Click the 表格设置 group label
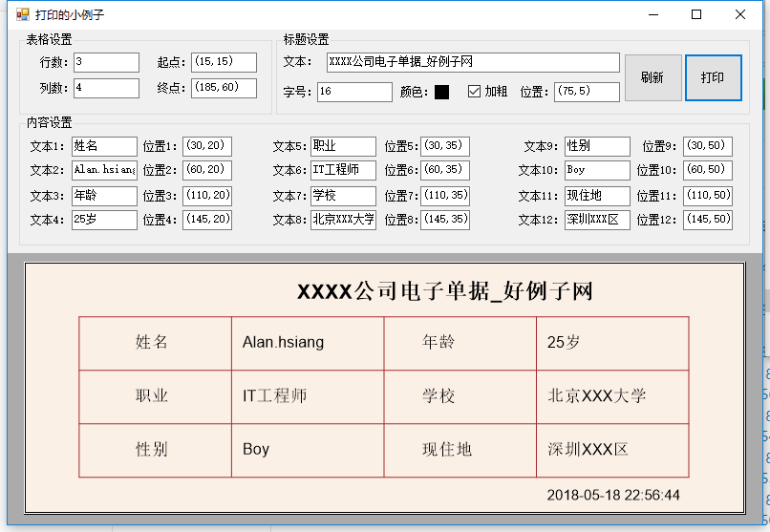Image resolution: width=770 pixels, height=532 pixels. [49, 39]
